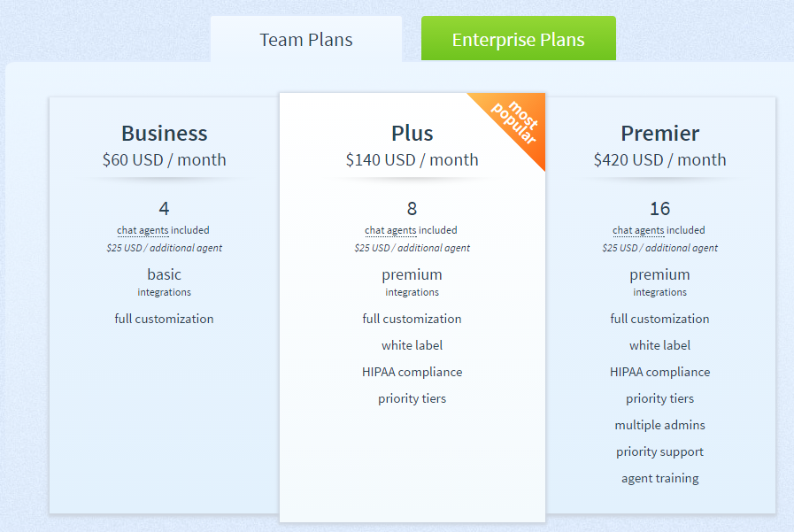794x532 pixels.
Task: Click priority tiers in Plus plan
Action: [412, 399]
